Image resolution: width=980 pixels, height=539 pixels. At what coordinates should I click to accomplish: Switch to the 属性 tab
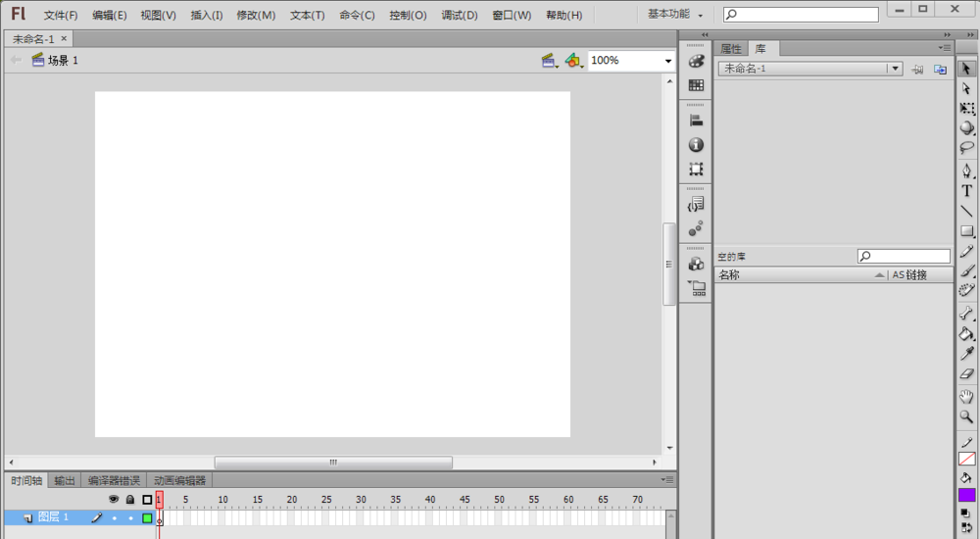(x=731, y=48)
